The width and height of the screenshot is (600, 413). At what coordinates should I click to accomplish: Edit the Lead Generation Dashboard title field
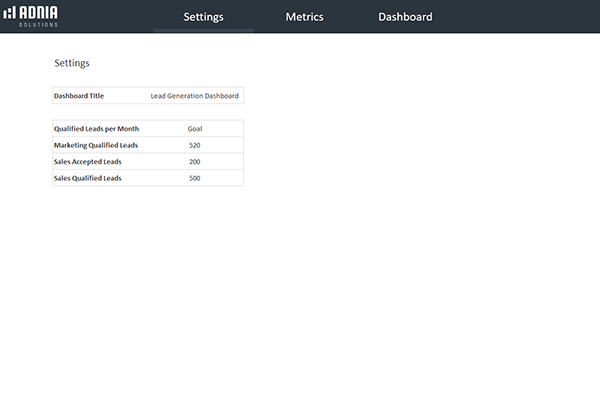click(x=194, y=96)
